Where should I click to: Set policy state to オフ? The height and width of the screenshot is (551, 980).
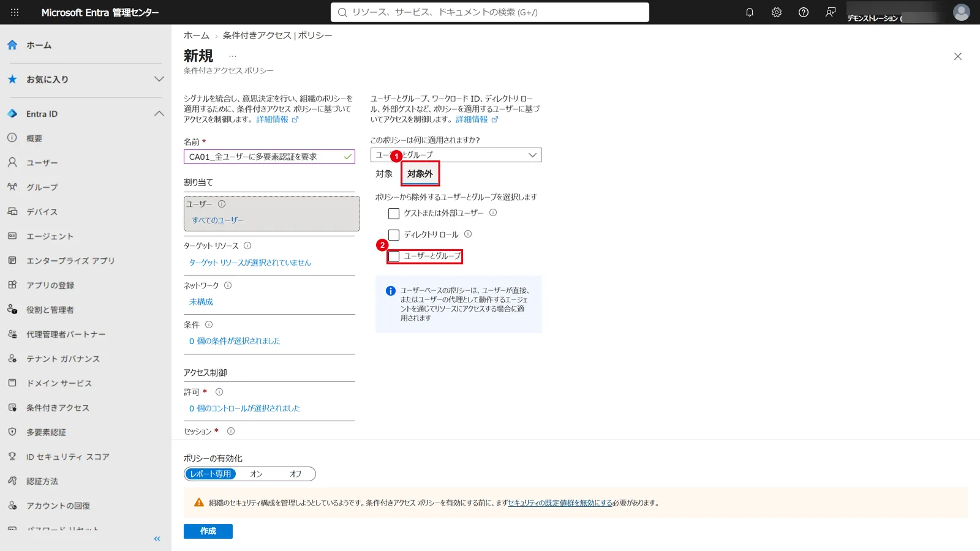tap(295, 474)
